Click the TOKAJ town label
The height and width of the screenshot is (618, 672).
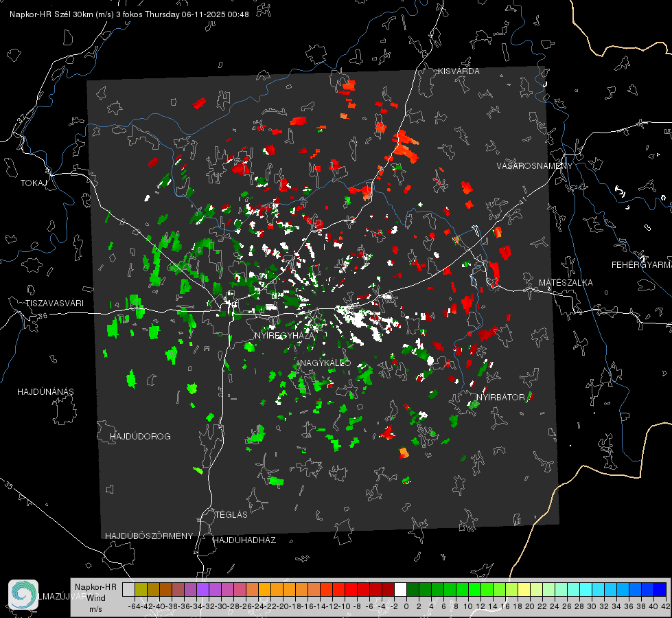[x=34, y=183]
